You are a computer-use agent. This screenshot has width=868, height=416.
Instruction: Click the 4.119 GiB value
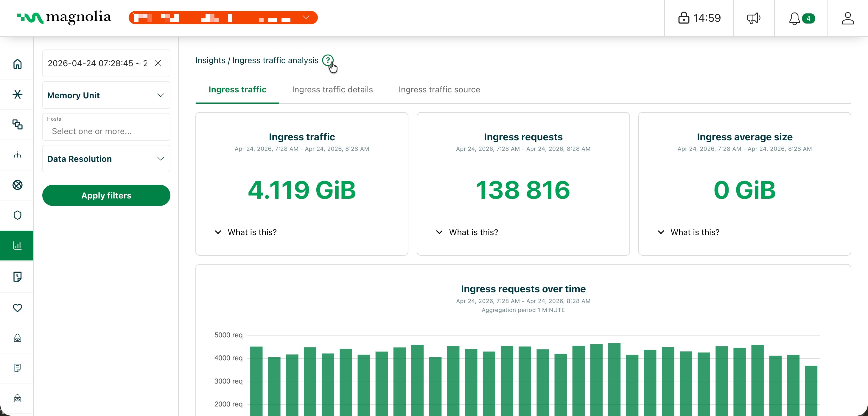click(301, 190)
